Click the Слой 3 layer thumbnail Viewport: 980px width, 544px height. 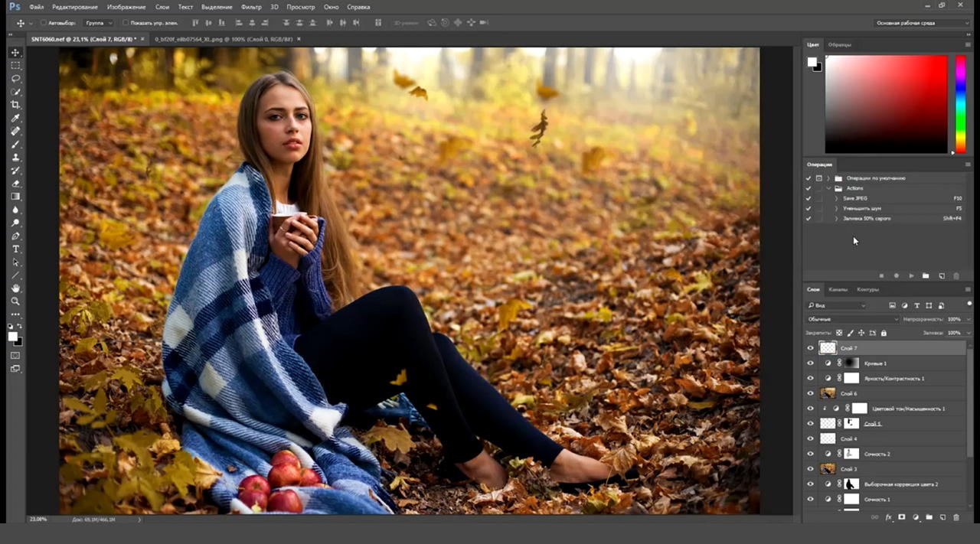pos(828,469)
